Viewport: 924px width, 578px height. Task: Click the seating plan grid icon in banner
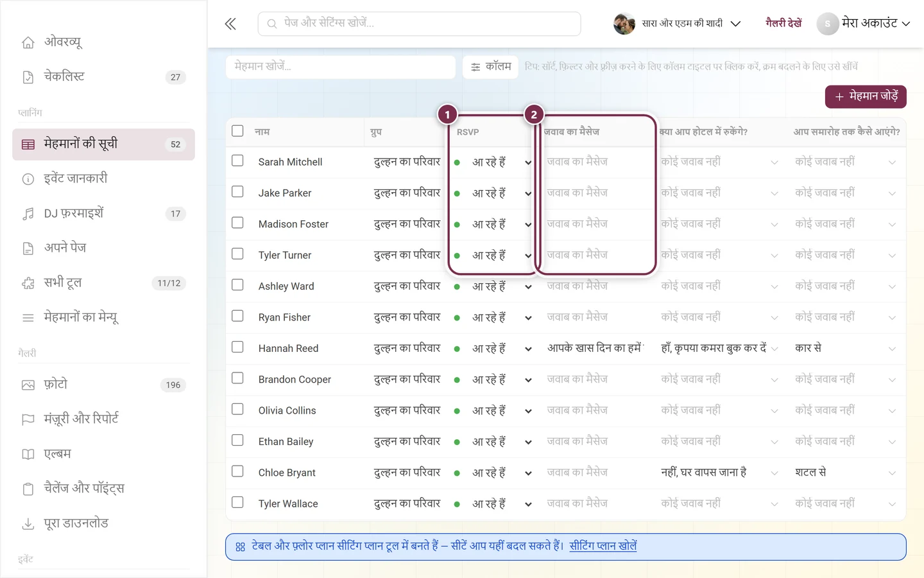(241, 547)
